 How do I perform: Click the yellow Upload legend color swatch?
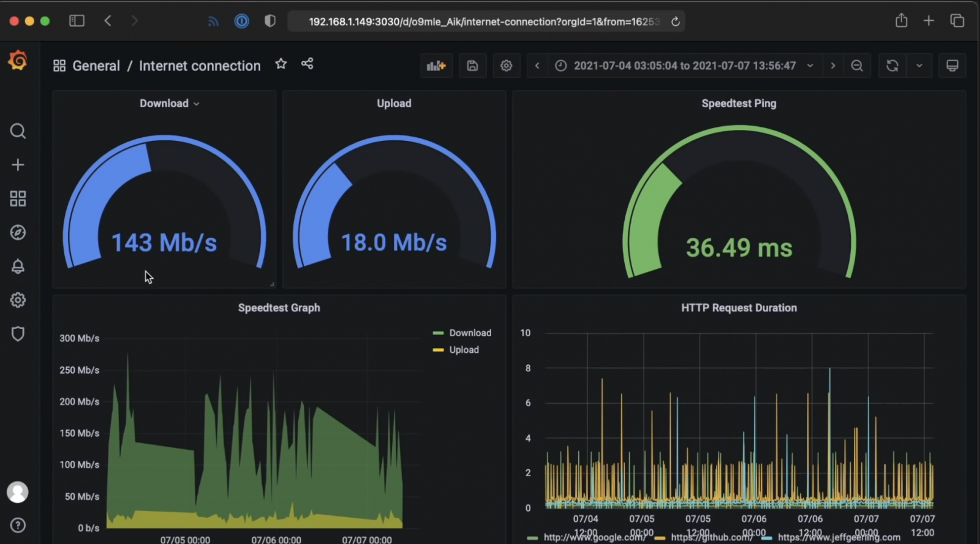438,350
